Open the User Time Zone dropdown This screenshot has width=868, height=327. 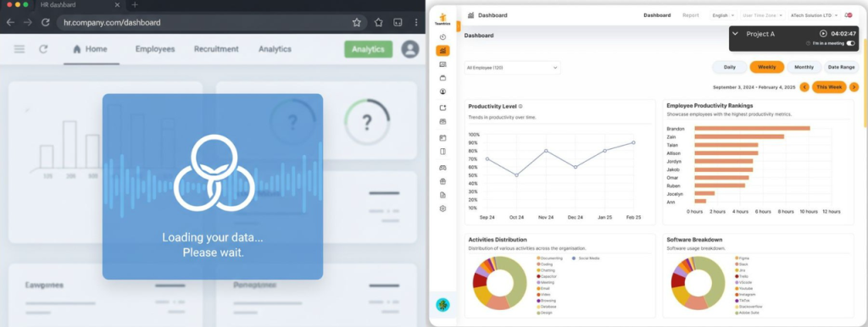pyautogui.click(x=762, y=15)
